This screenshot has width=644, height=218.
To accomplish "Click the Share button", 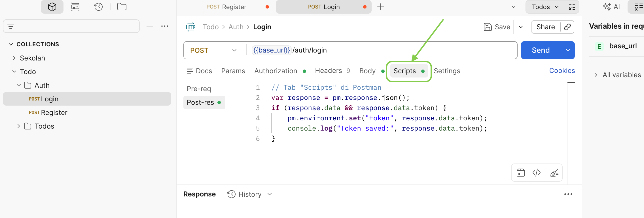I will [546, 27].
